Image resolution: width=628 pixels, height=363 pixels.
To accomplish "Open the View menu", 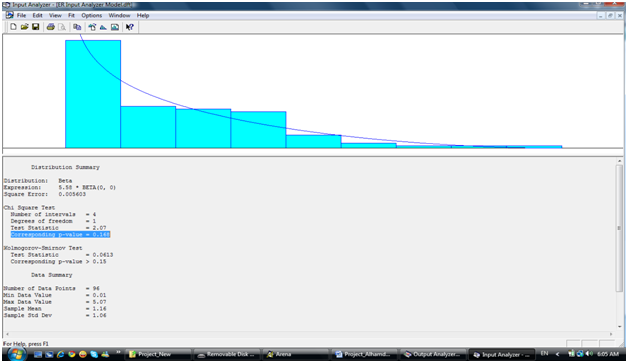I will point(55,15).
